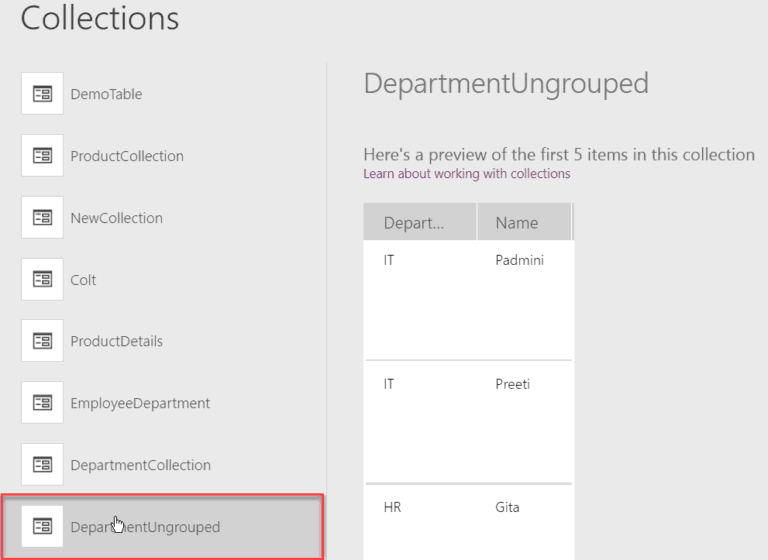768x560 pixels.
Task: Select the Padmini name cell
Action: click(520, 260)
